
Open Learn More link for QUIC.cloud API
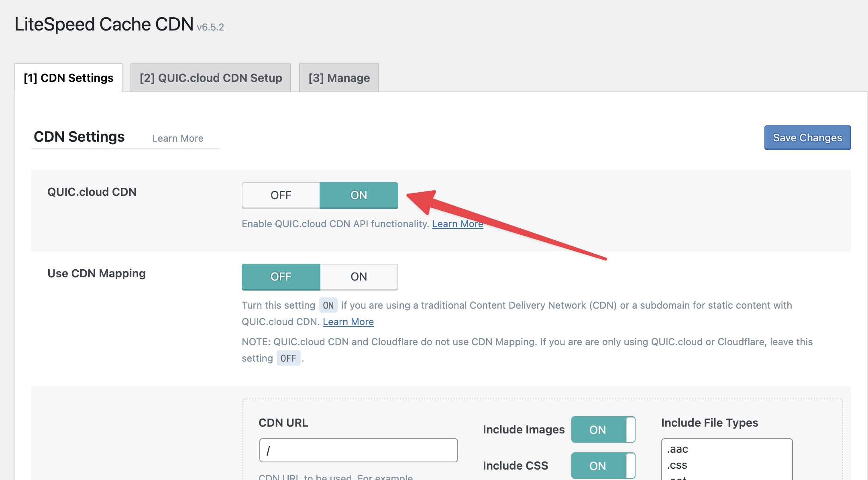pos(457,224)
